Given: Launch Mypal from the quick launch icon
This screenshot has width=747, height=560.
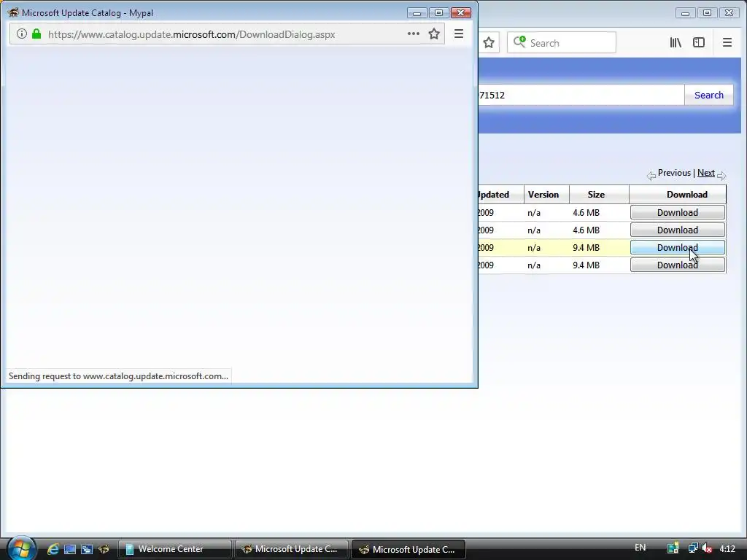Looking at the screenshot, I should (104, 549).
